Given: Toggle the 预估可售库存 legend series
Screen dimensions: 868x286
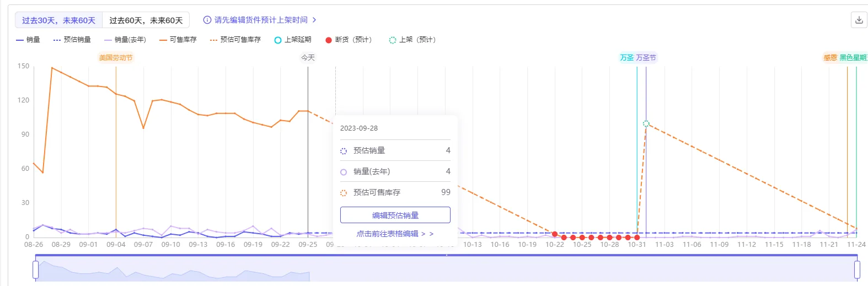Looking at the screenshot, I should (x=235, y=40).
